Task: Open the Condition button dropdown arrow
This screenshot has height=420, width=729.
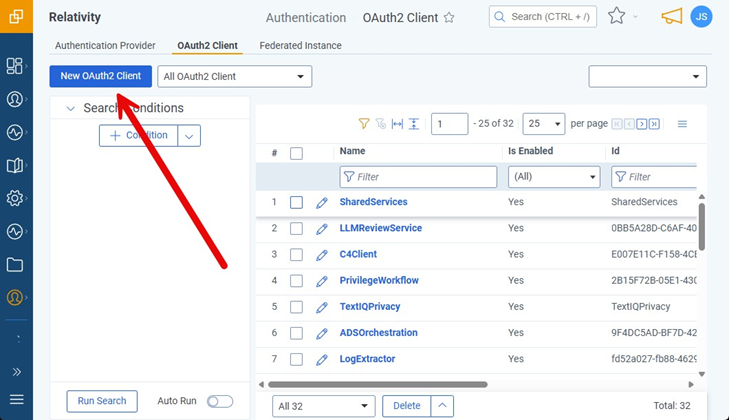Action: 189,136
